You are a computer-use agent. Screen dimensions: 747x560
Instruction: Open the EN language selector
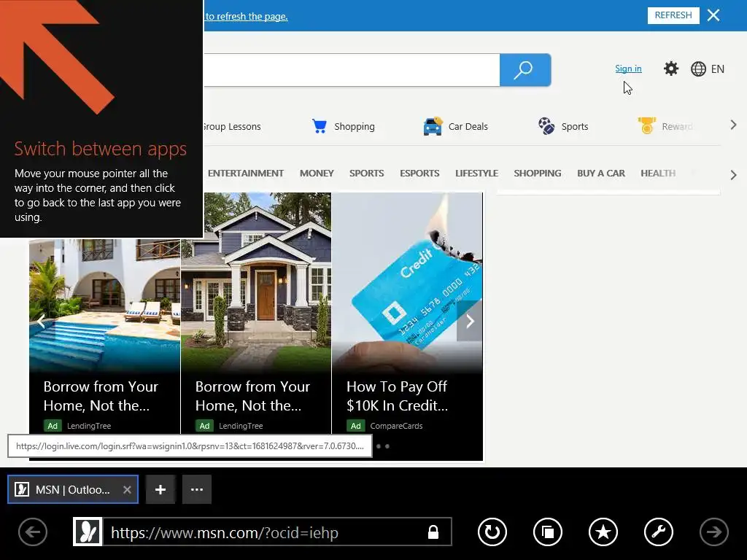coord(708,69)
